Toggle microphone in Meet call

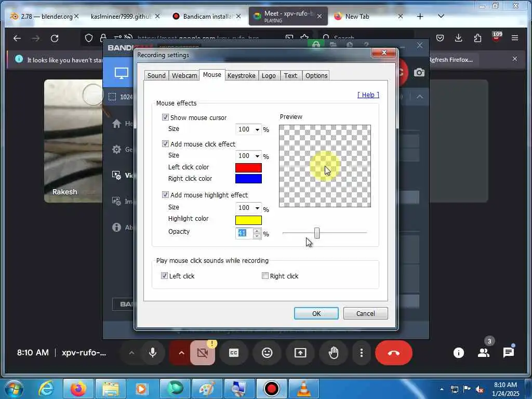[x=153, y=353]
